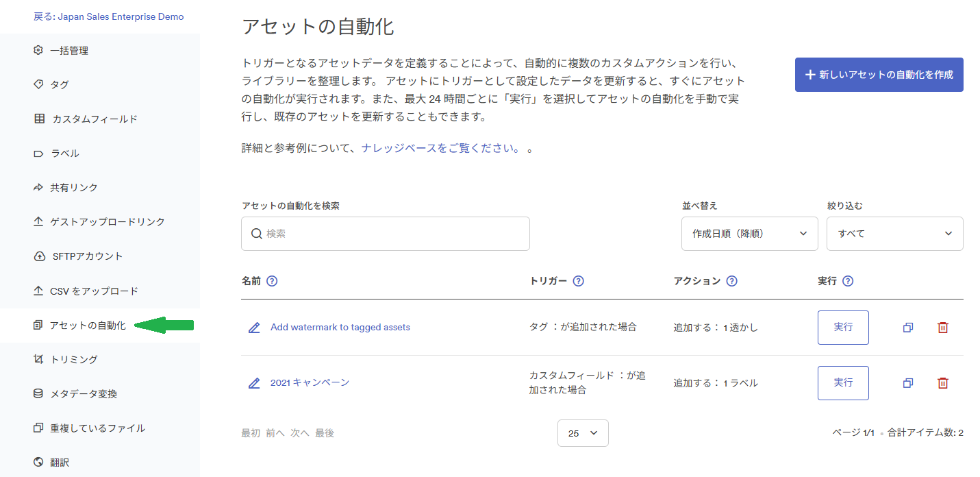This screenshot has width=980, height=477.
Task: Click the table icon beside カスタムフィールド
Action: click(x=40, y=119)
